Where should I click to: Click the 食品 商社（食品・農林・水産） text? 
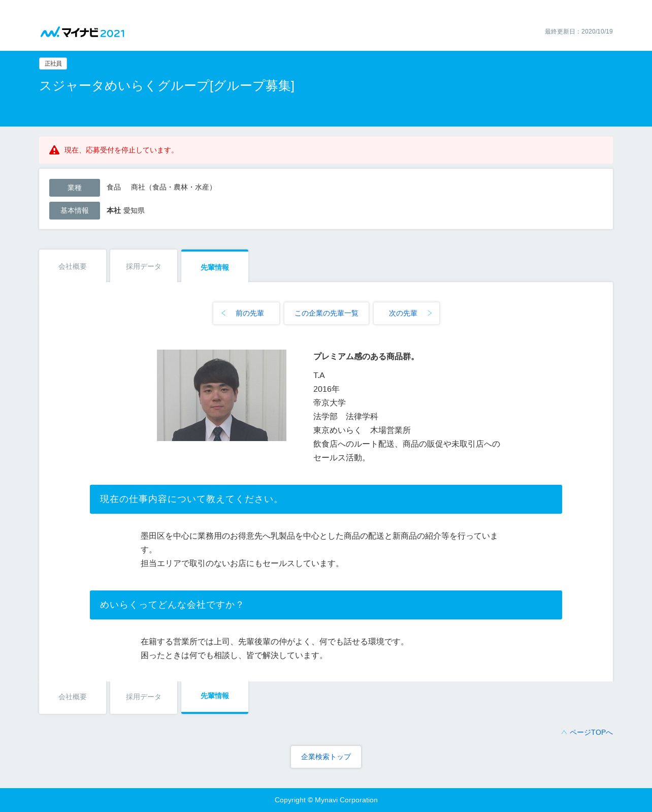tap(161, 188)
